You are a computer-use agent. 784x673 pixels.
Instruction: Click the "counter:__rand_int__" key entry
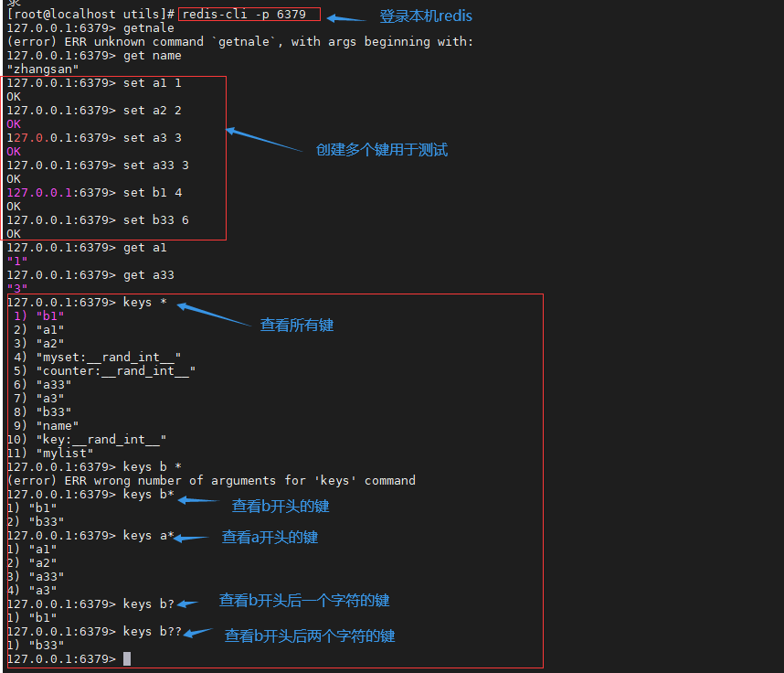click(104, 371)
